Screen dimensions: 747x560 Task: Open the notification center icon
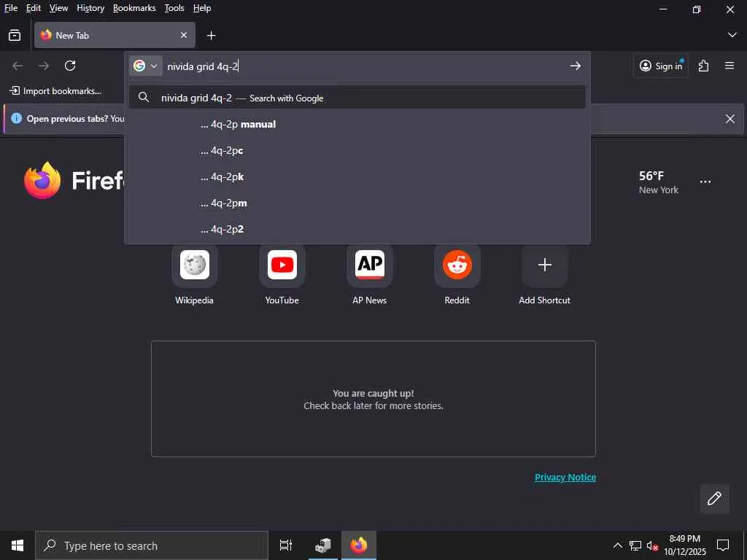723,545
